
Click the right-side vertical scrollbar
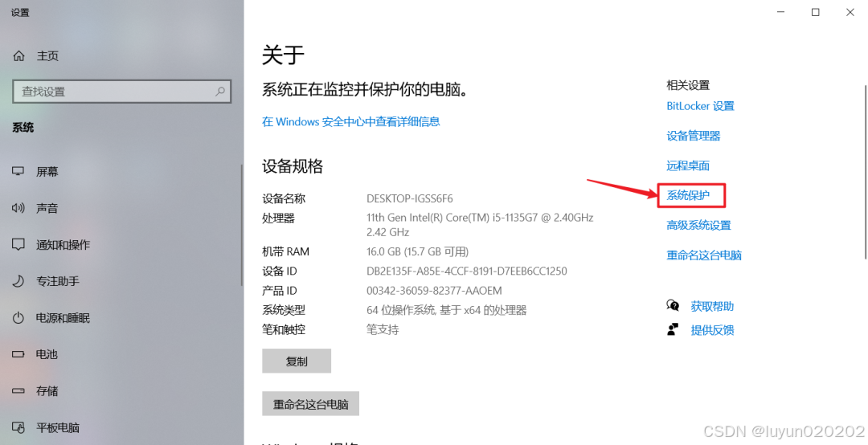tap(866, 172)
